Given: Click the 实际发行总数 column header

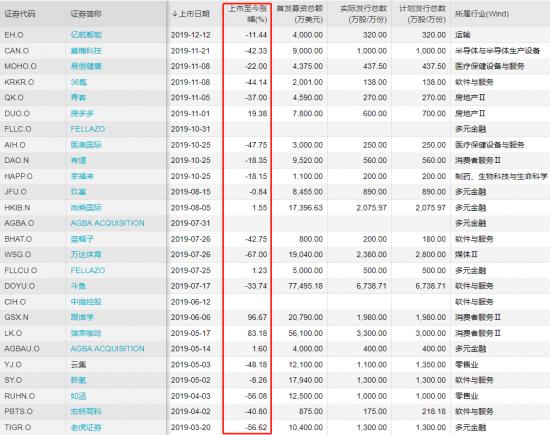Looking at the screenshot, I should coord(363,14).
